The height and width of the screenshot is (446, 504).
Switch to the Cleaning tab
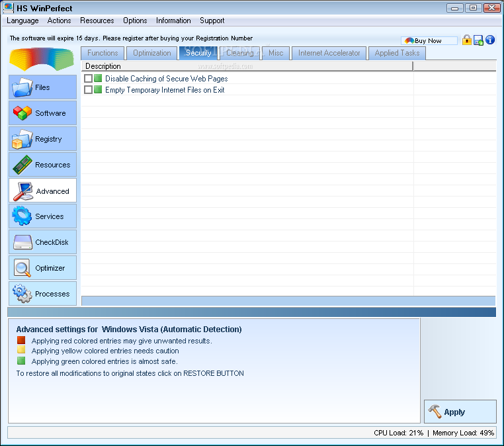coord(240,53)
